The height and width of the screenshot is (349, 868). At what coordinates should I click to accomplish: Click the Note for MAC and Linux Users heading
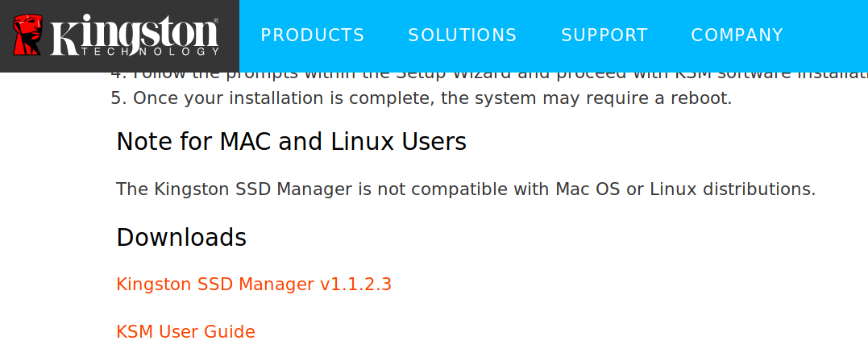click(x=291, y=142)
